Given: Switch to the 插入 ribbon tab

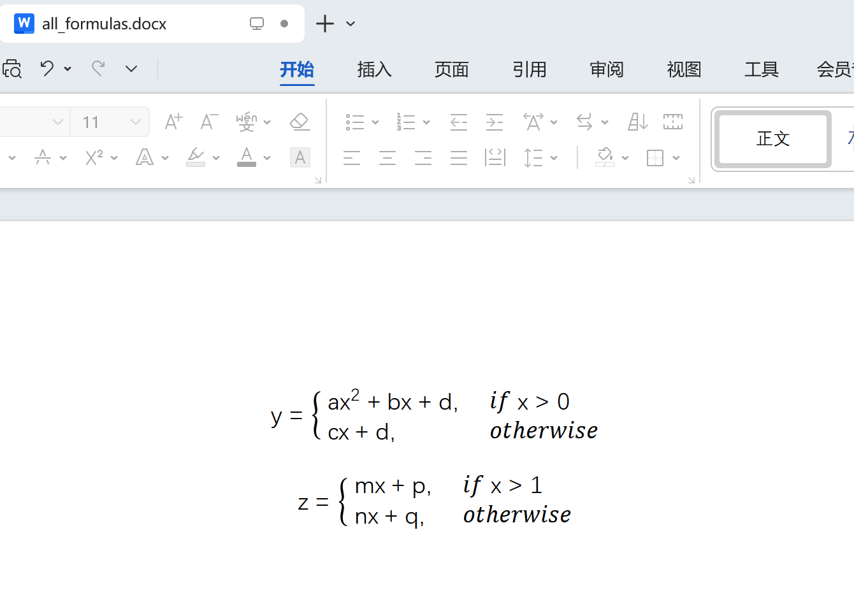Looking at the screenshot, I should pyautogui.click(x=374, y=70).
